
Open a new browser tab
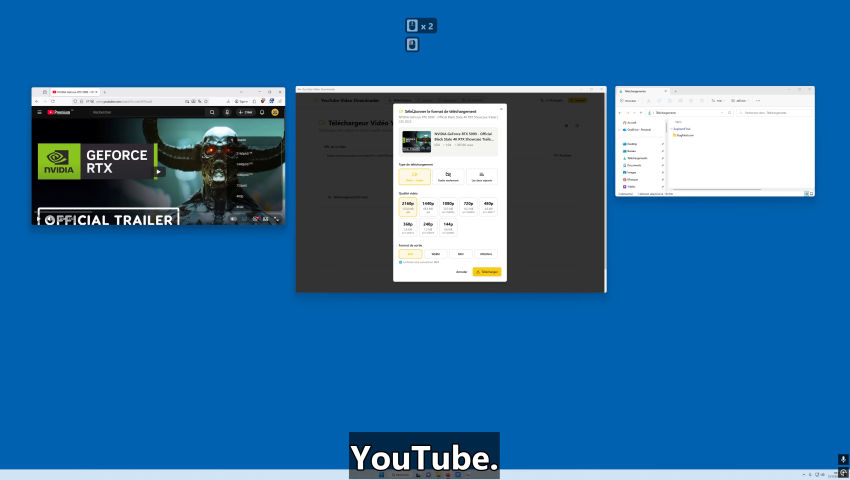[x=105, y=92]
